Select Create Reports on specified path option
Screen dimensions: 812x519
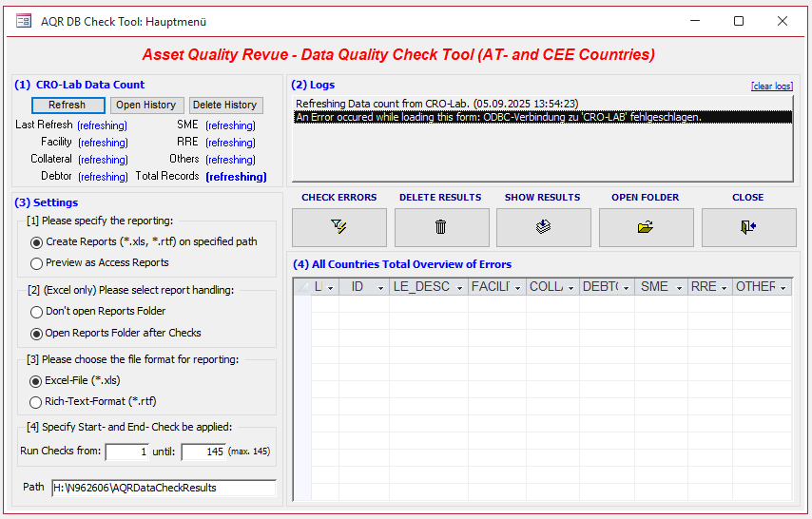tap(37, 242)
